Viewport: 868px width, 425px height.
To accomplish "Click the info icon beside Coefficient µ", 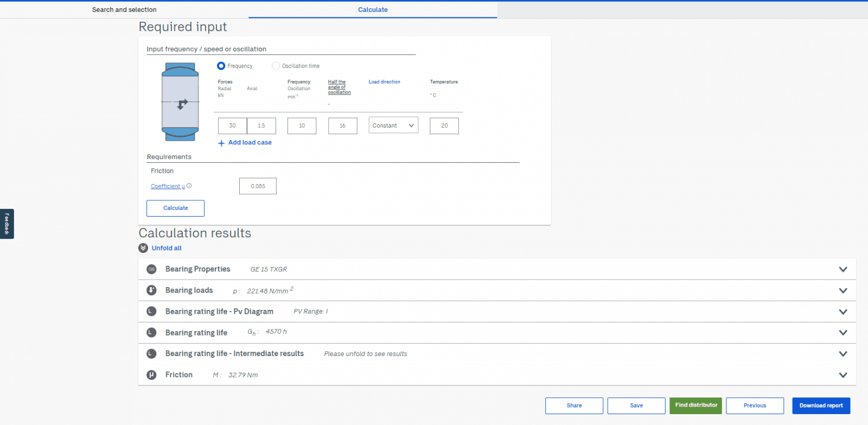I will pyautogui.click(x=189, y=186).
